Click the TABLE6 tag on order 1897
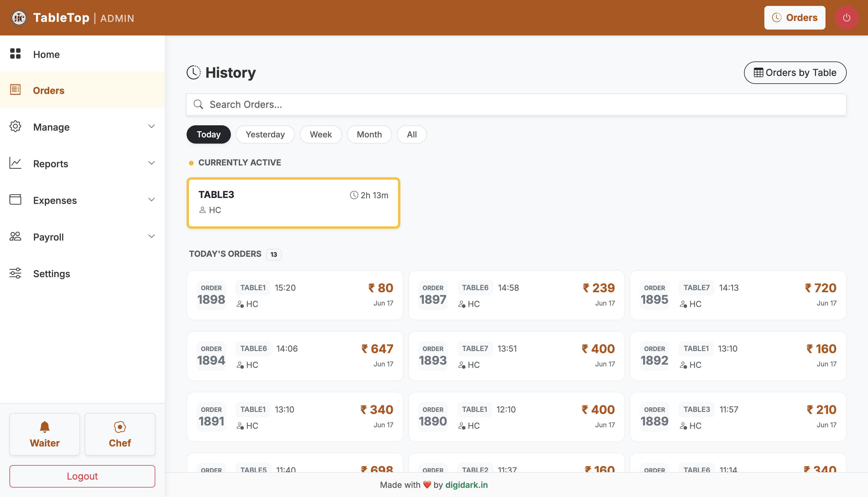Viewport: 868px width, 497px height. click(x=475, y=288)
